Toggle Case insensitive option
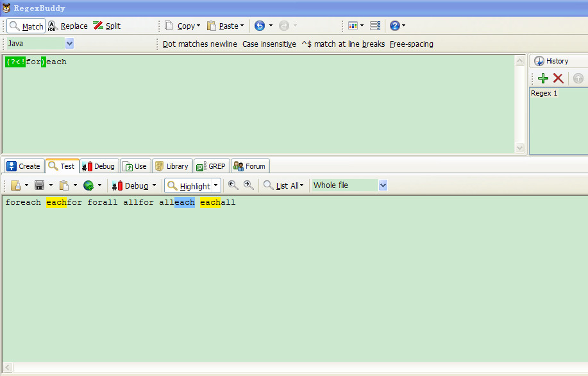Image resolution: width=588 pixels, height=376 pixels. click(269, 44)
